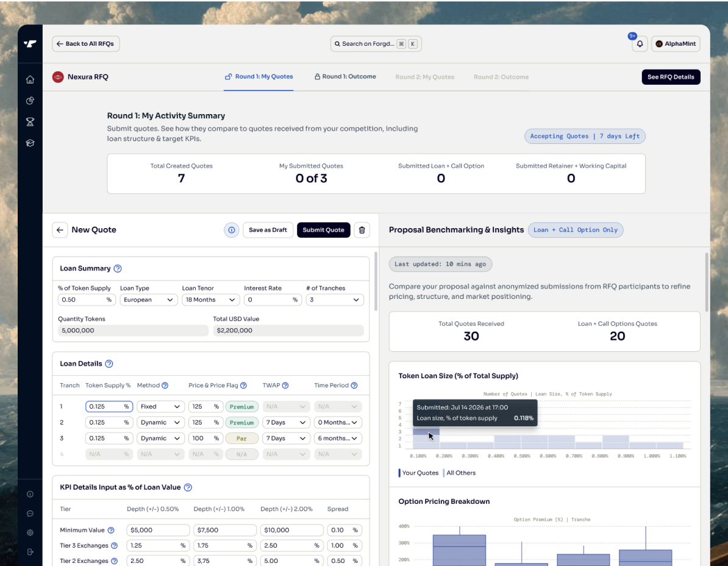Screen dimensions: 728x566
Task: Click Save as Draft button
Action: [268, 230]
